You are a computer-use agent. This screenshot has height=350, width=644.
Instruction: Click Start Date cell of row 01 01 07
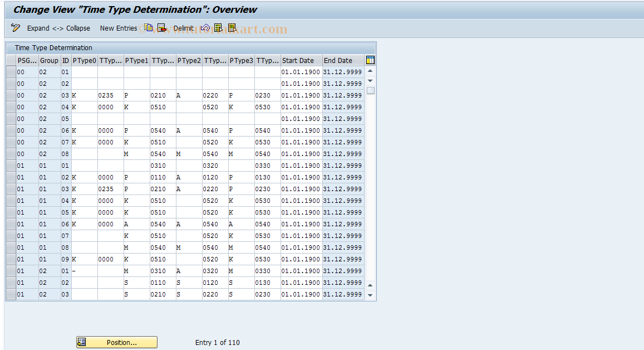(x=302, y=236)
